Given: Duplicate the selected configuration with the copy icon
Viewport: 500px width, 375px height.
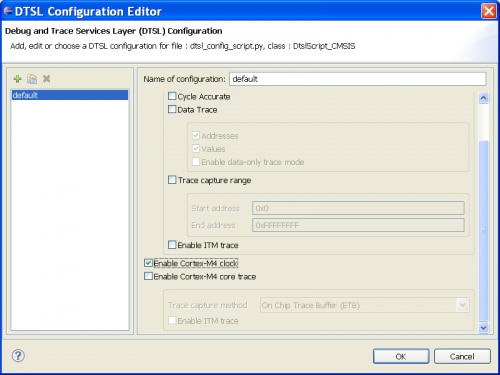Looking at the screenshot, I should pyautogui.click(x=32, y=79).
